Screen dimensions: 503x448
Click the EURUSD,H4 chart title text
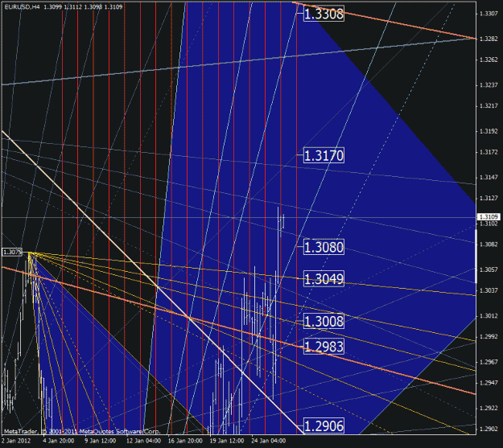(x=23, y=6)
